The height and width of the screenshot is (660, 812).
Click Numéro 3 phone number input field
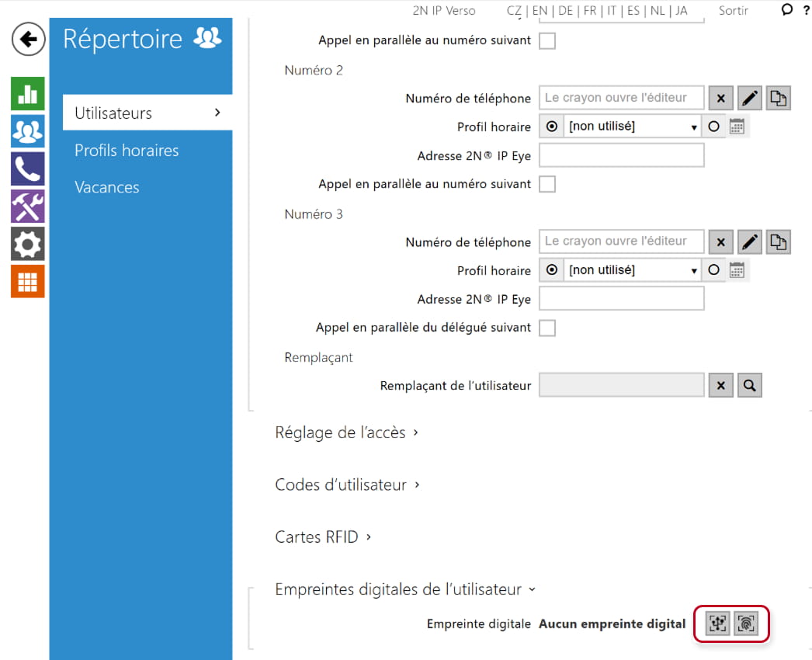click(622, 242)
